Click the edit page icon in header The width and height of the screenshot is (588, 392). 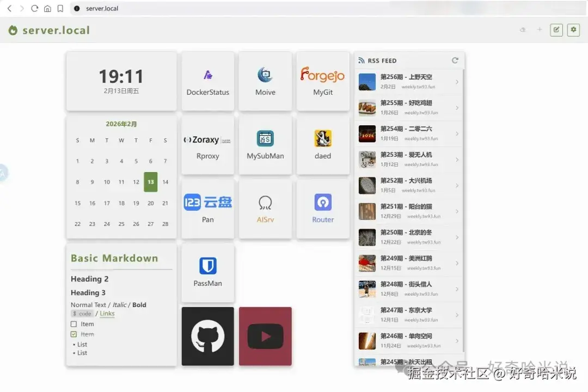tap(556, 29)
